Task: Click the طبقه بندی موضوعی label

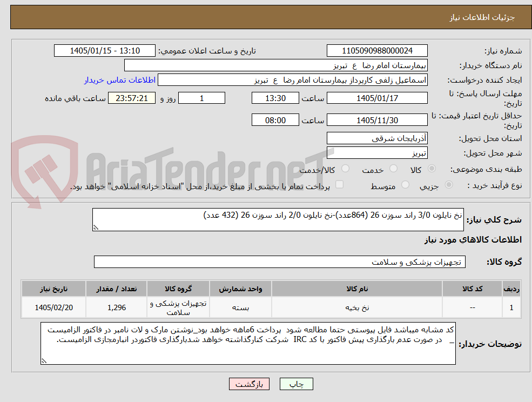Action: [486, 169]
